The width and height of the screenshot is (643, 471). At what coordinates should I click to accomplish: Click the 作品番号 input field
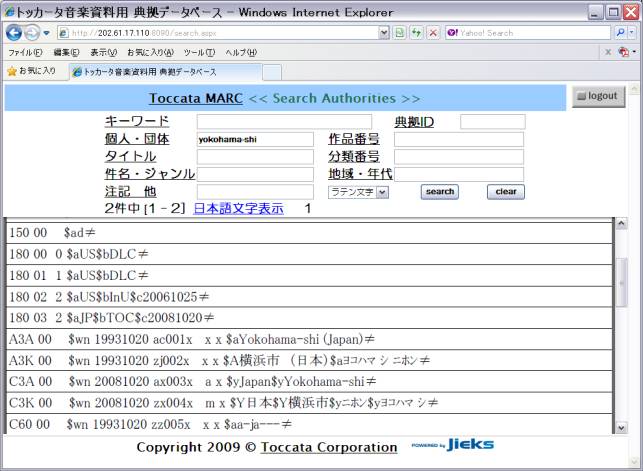point(459,139)
